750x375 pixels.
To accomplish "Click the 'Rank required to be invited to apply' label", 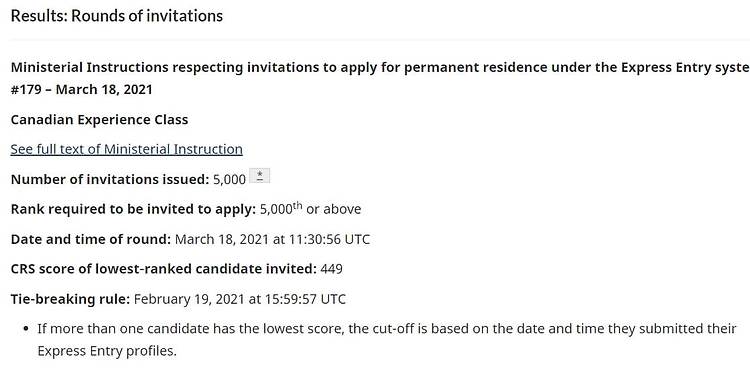I will pyautogui.click(x=133, y=209).
